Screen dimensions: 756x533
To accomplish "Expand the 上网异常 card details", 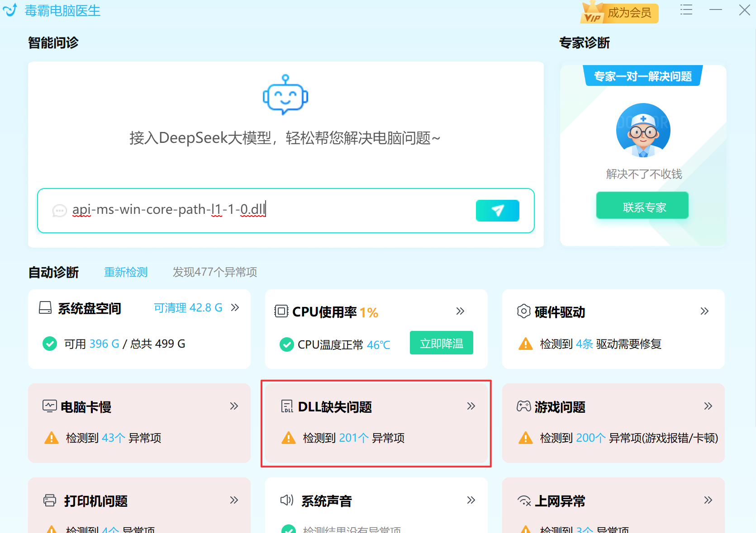I will 708,500.
